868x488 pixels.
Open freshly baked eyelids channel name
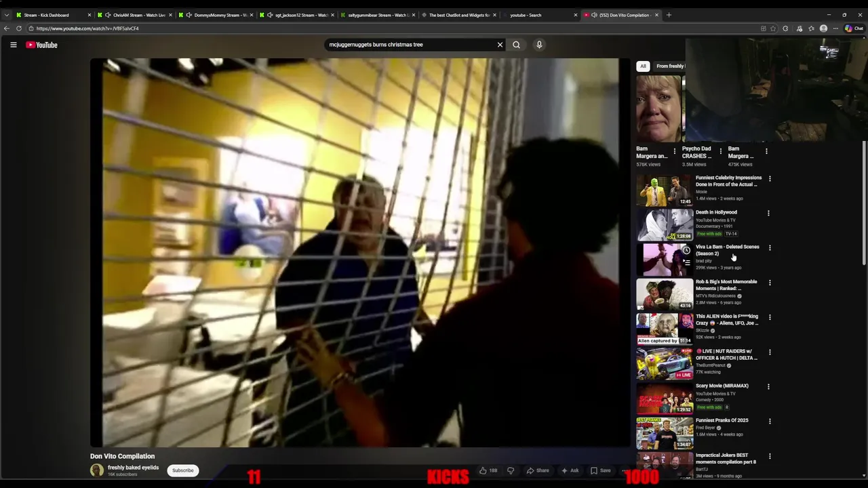click(133, 468)
